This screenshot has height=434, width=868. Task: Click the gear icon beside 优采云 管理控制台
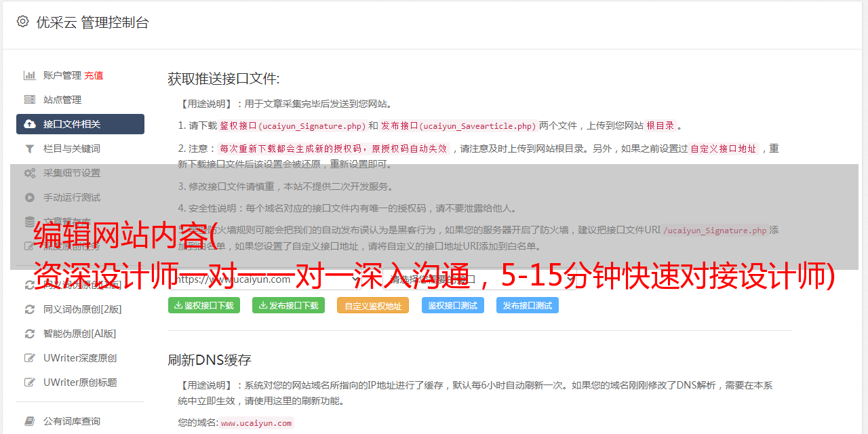22,22
